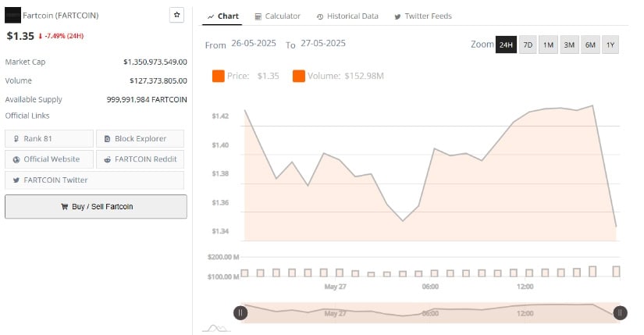
Task: Click the rank medal icon
Action: (16, 139)
